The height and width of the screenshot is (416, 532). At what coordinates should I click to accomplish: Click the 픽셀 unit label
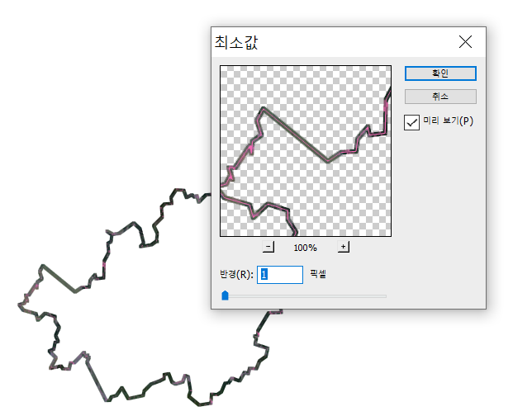point(318,273)
